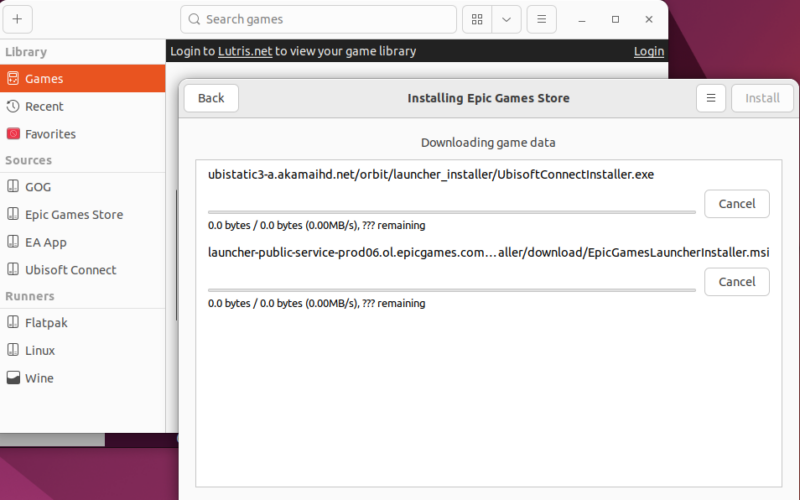The width and height of the screenshot is (800, 500).
Task: Click the Flatpak runner icon
Action: pyautogui.click(x=13, y=322)
